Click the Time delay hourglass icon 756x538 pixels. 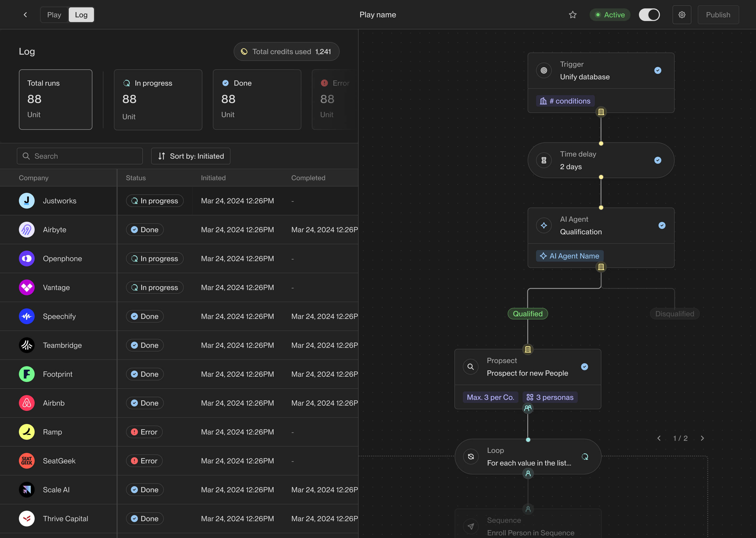click(543, 160)
